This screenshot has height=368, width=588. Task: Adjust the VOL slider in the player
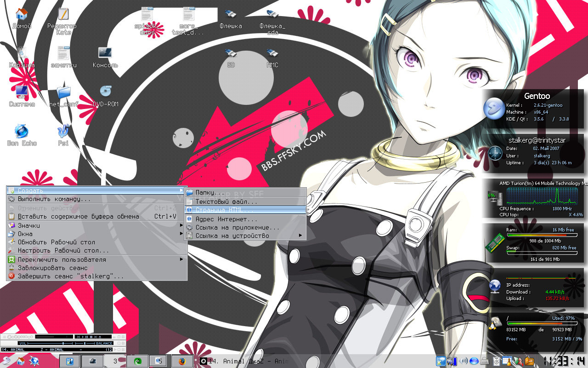[x=50, y=343]
